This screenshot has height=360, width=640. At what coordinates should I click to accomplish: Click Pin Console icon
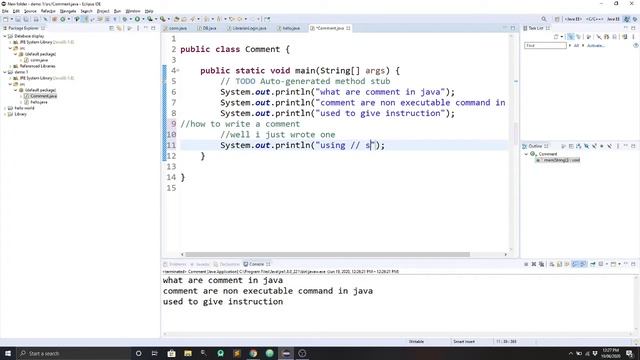pos(593,264)
